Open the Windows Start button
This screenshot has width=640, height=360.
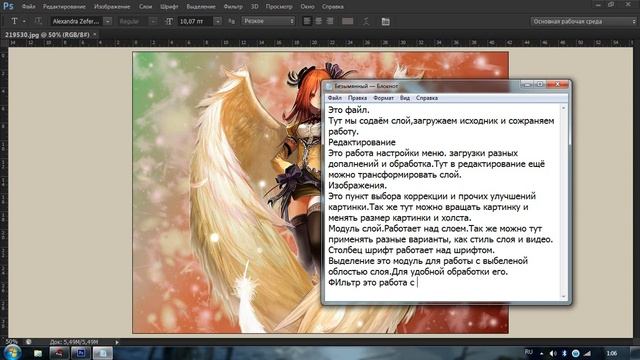coord(12,352)
